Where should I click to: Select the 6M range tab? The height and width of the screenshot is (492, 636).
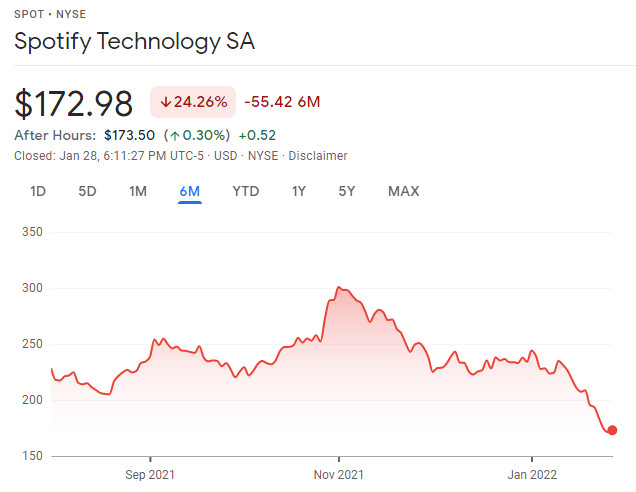[190, 191]
